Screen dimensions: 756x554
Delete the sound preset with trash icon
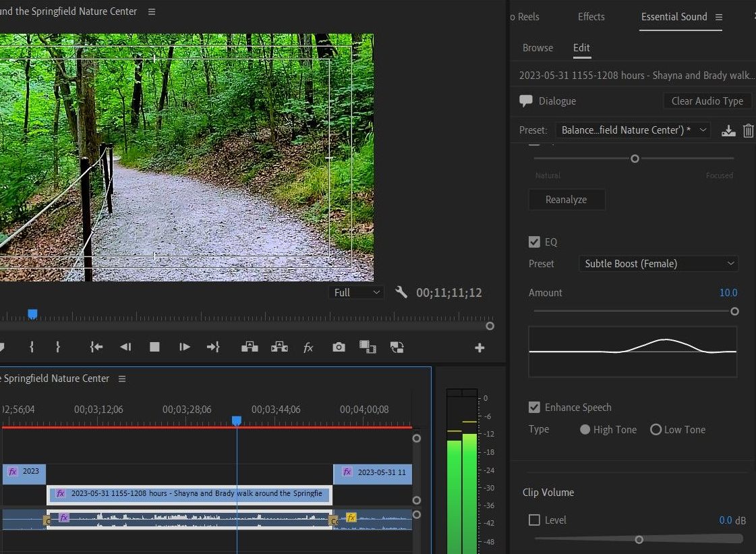tap(748, 130)
